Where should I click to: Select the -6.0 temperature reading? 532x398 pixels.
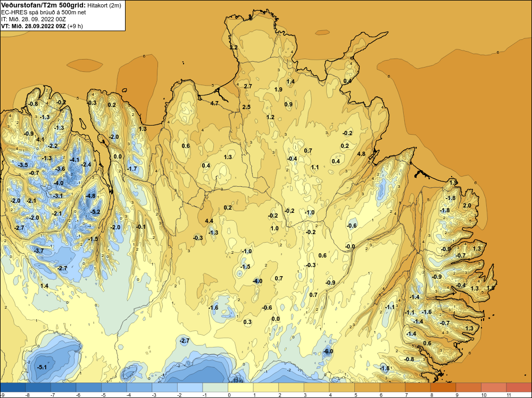[328, 351]
